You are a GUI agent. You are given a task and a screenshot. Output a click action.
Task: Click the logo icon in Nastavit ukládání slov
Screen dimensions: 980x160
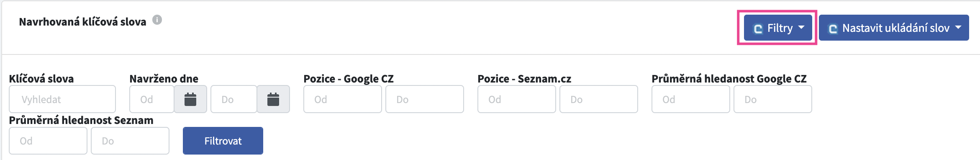coord(833,28)
